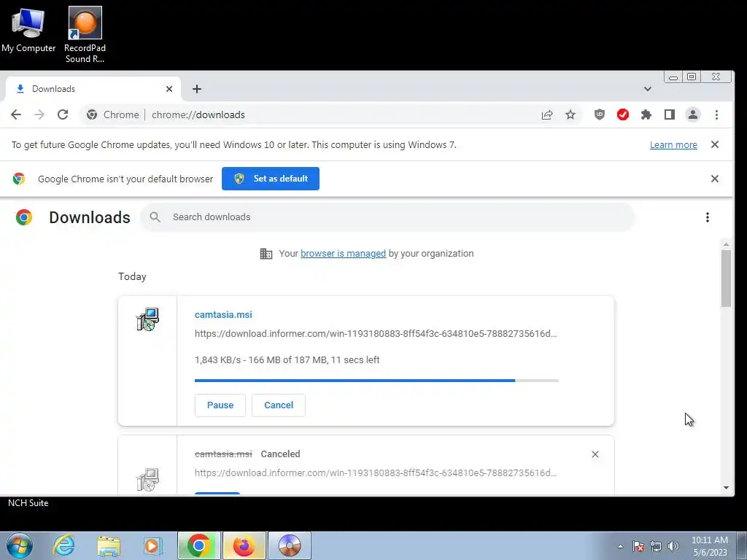Click the installer icon of downloading camtasia.msi
The height and width of the screenshot is (560, 747).
[x=147, y=319]
